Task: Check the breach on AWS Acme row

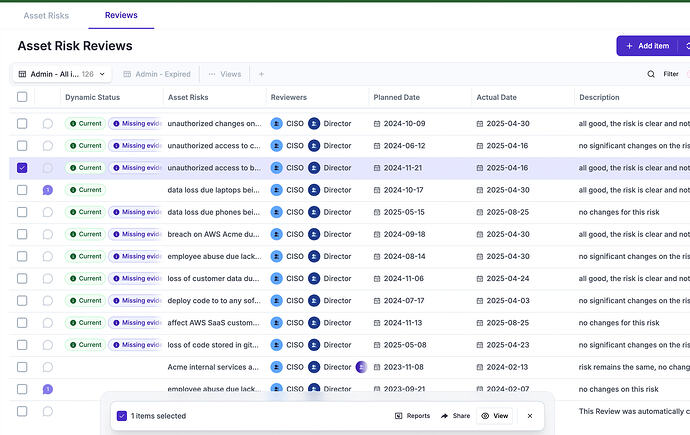Action: 22,234
